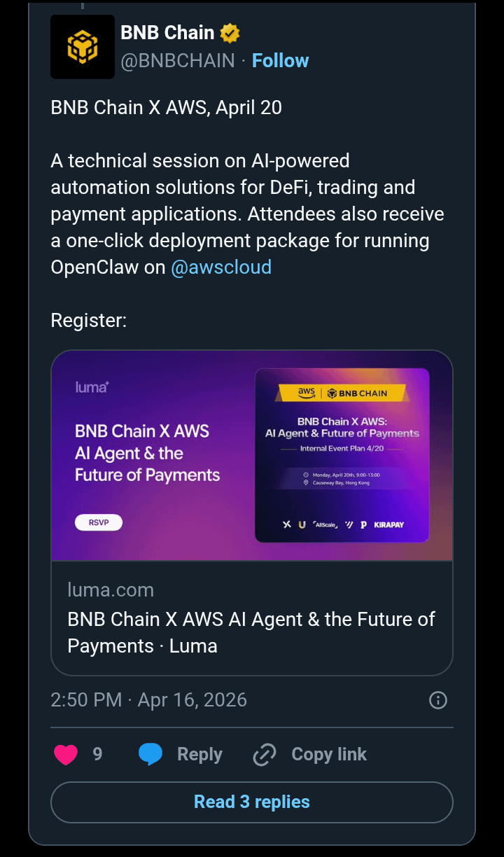Click the Copy link label

(x=329, y=755)
